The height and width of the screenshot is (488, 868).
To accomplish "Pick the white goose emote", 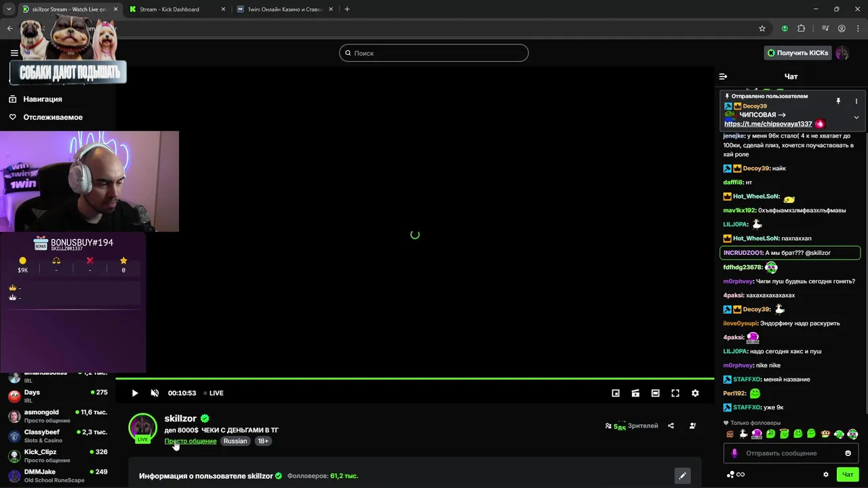I will pos(743,434).
